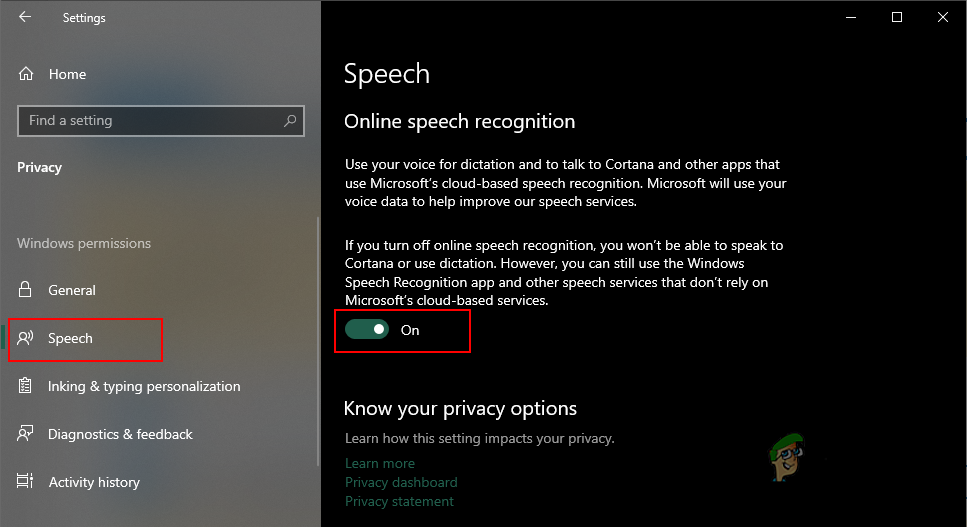
Task: Open the Privacy statement link
Action: pos(399,501)
